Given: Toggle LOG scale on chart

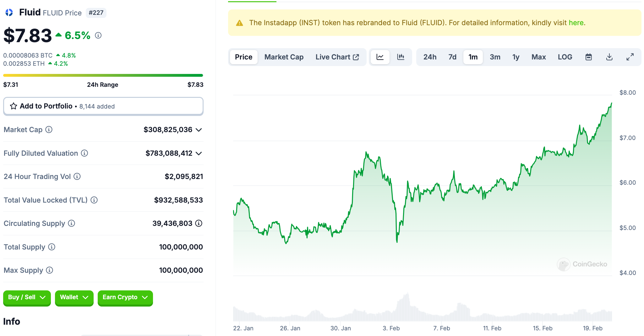Looking at the screenshot, I should [x=565, y=57].
